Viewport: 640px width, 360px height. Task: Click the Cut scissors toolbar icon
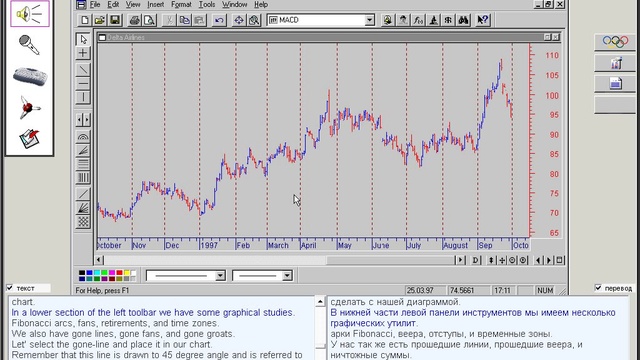pos(169,20)
